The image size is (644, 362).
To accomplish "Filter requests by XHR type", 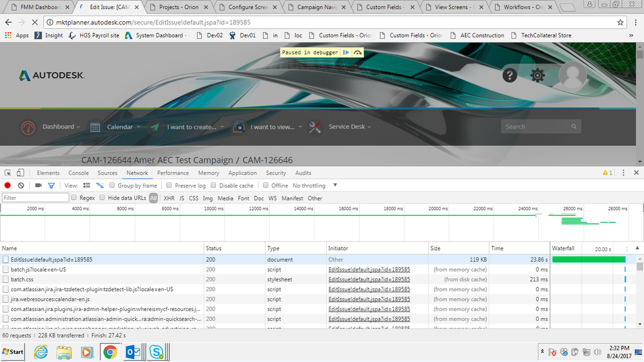I will coord(169,198).
